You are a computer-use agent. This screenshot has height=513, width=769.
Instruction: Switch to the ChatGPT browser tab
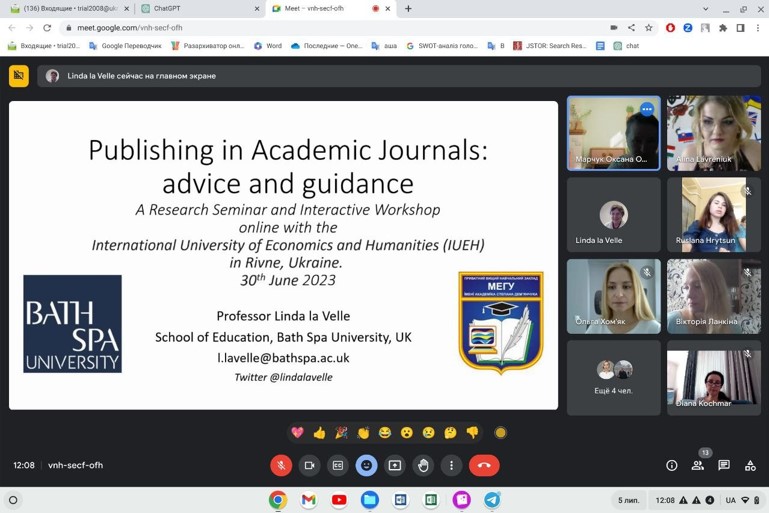[x=199, y=8]
